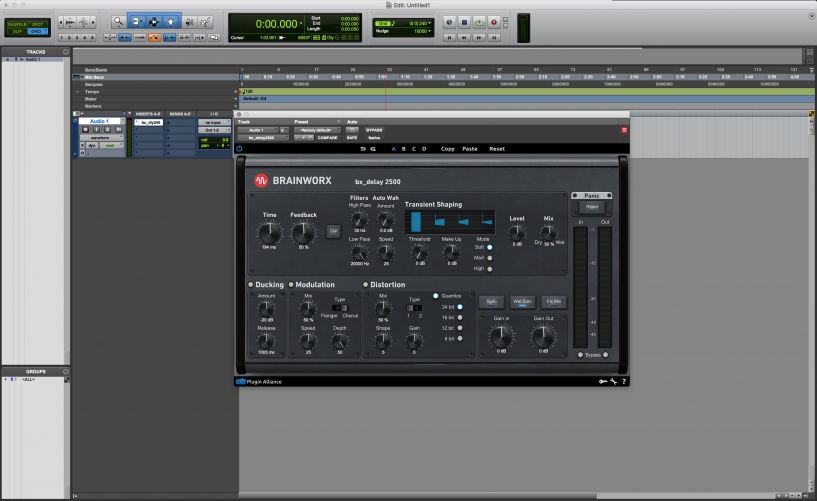Click the Fast Forward transport button

479,37
